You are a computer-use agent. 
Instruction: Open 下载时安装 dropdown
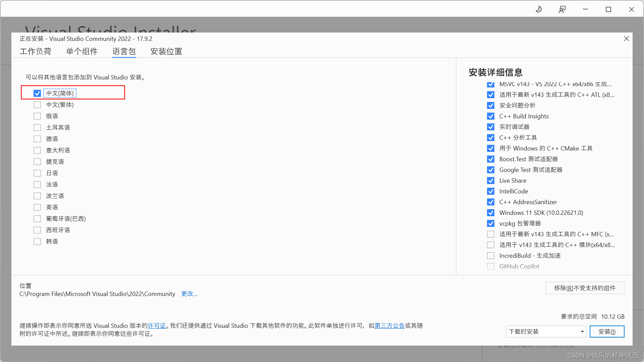tap(546, 331)
